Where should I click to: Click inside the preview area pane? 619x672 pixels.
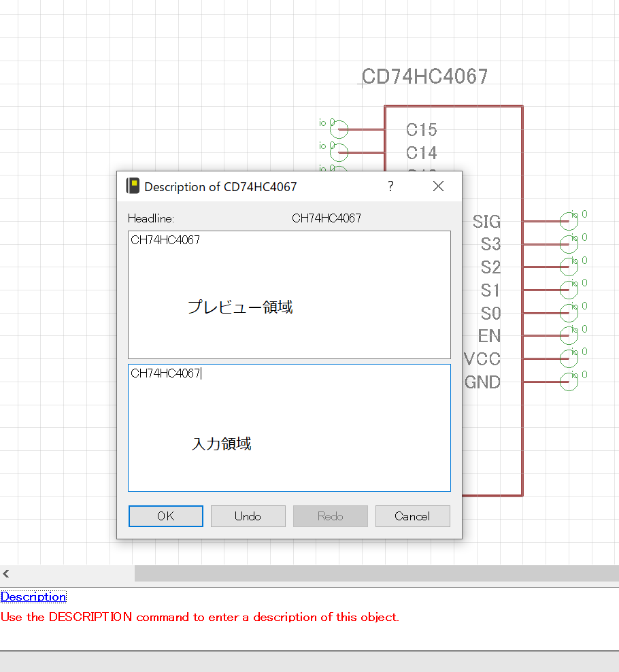coord(289,295)
